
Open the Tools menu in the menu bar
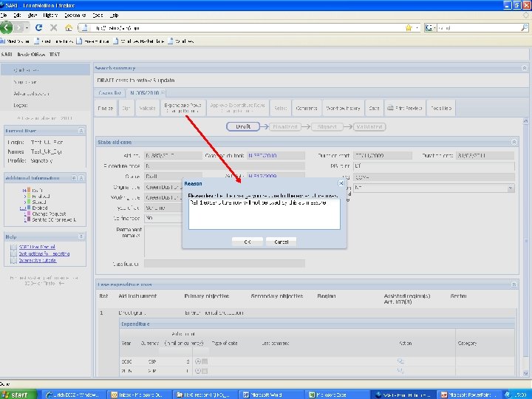coord(98,16)
